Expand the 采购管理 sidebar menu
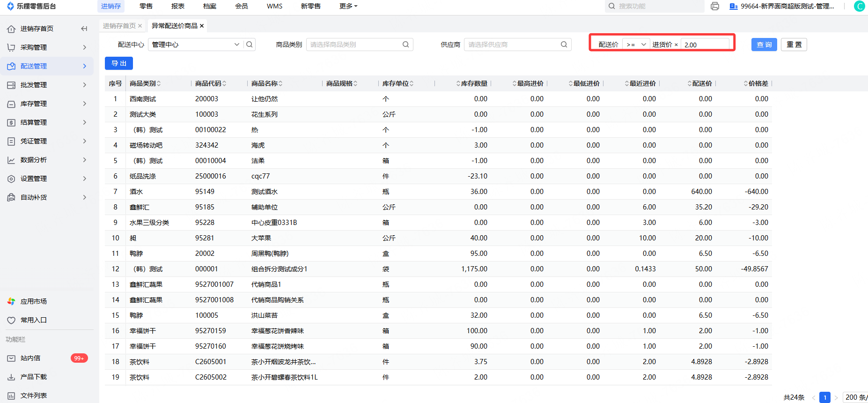This screenshot has height=403, width=868. click(x=85, y=47)
